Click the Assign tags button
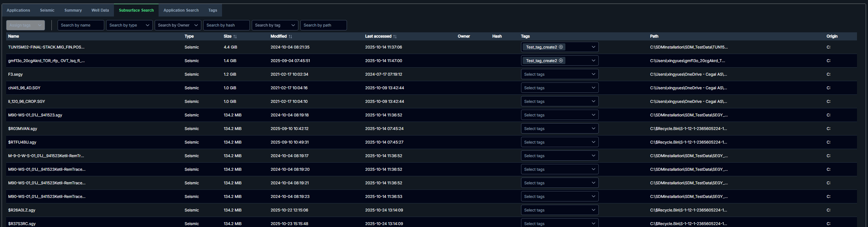Screen dimensions: 868x227 coord(25,25)
